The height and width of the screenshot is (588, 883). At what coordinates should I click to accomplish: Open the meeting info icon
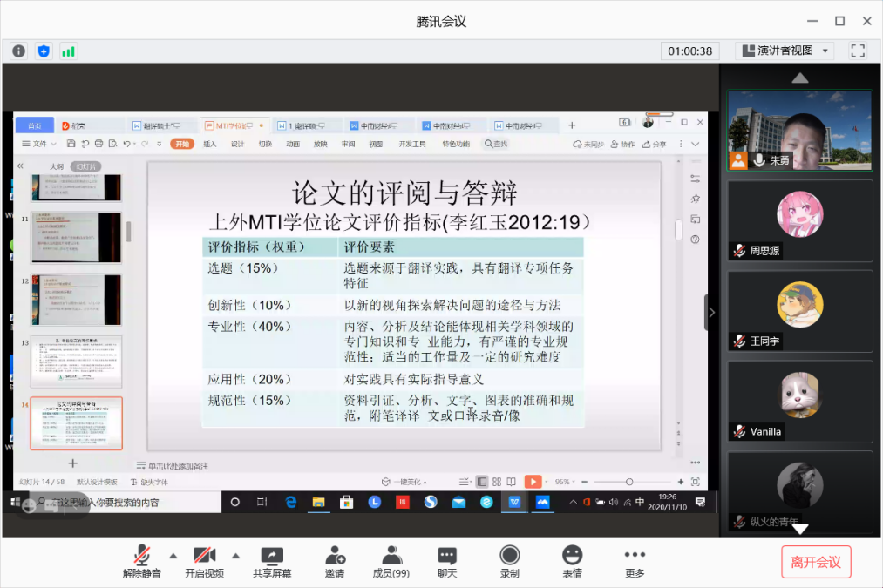click(x=18, y=51)
